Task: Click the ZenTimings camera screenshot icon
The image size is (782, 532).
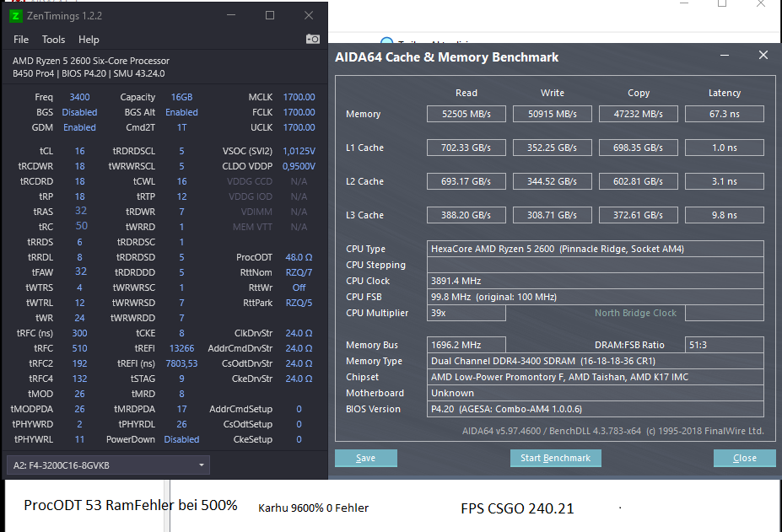Action: click(313, 39)
